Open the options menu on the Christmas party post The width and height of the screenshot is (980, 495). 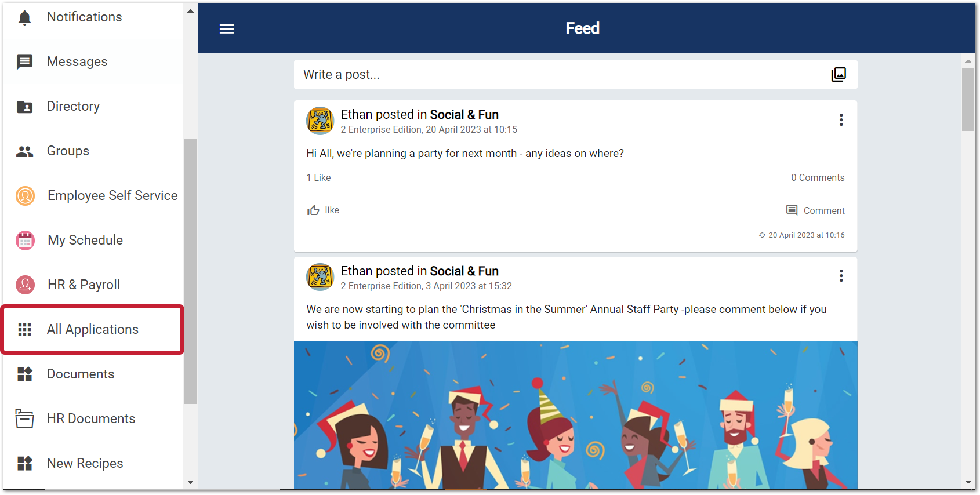tap(841, 276)
